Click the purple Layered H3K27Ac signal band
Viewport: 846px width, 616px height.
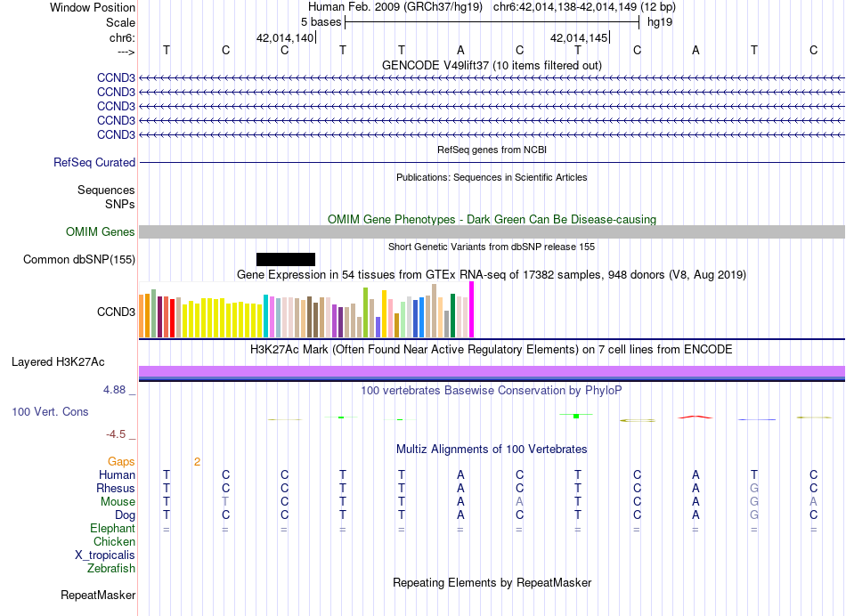click(x=492, y=371)
